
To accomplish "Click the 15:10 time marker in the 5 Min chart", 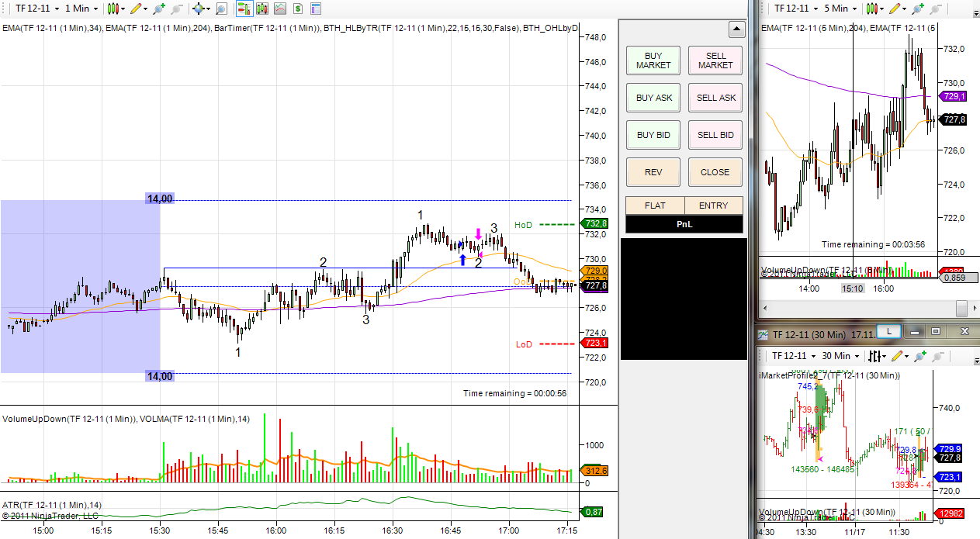I will 853,289.
